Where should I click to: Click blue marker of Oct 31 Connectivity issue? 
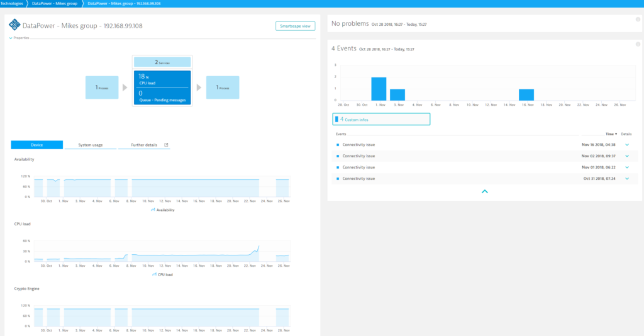[x=338, y=179]
